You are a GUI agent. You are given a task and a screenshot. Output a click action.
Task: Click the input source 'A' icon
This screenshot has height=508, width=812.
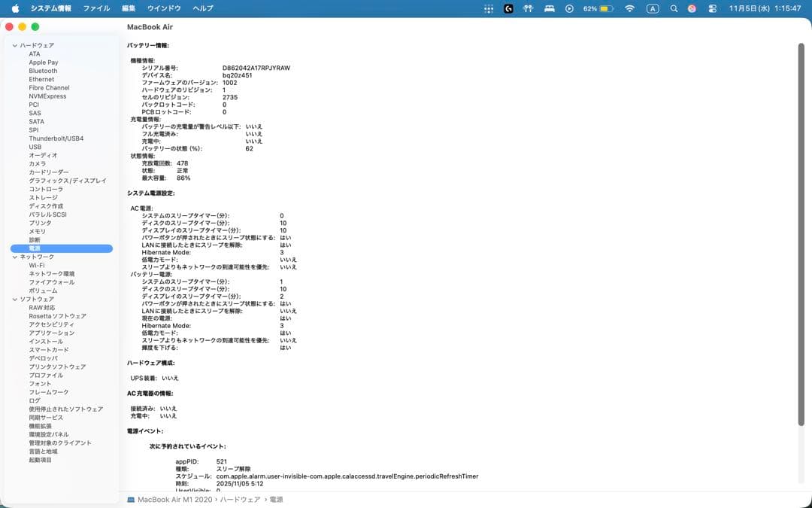(x=653, y=8)
